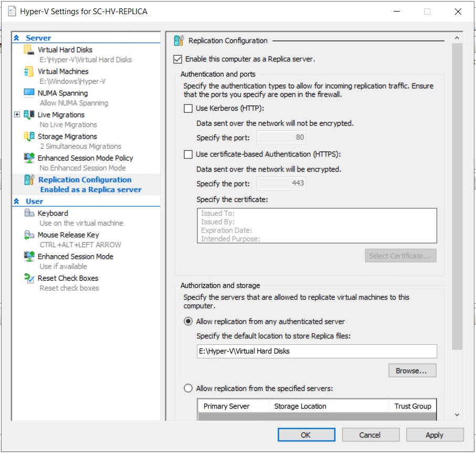Click the Browse... button
476x453 pixels.
[412, 371]
